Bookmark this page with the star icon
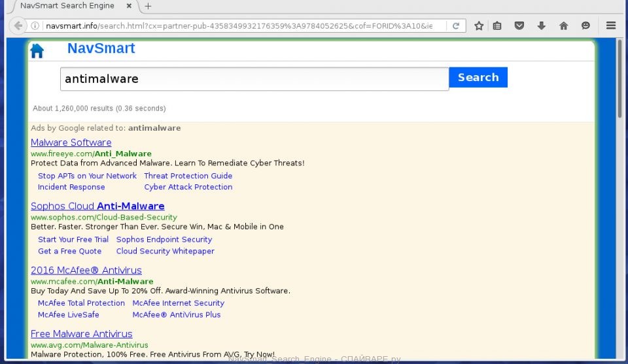 pos(479,26)
